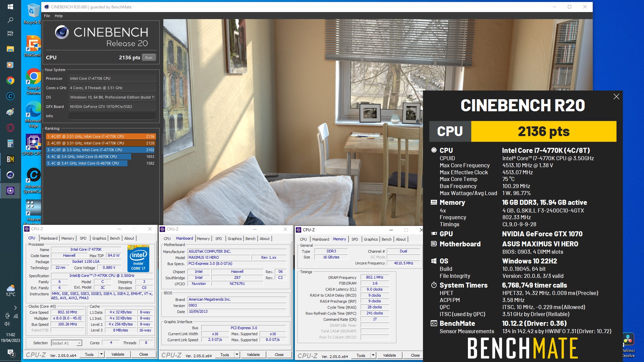
Task: Click Validate in CPU-Z CPU window
Action: tap(118, 354)
